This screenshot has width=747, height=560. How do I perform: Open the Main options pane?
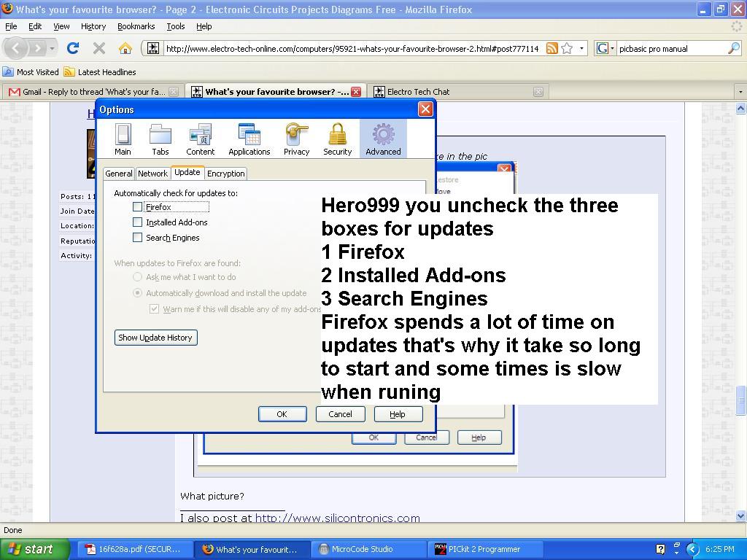(123, 139)
